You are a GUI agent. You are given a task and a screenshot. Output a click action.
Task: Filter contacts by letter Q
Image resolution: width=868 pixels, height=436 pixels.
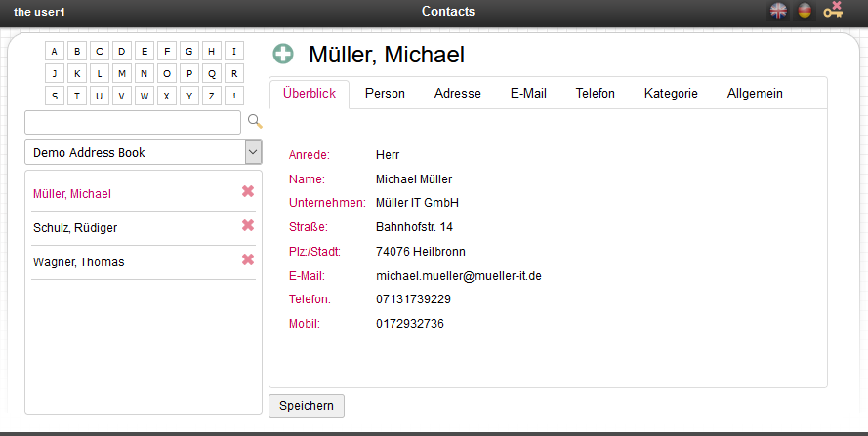[x=212, y=73]
